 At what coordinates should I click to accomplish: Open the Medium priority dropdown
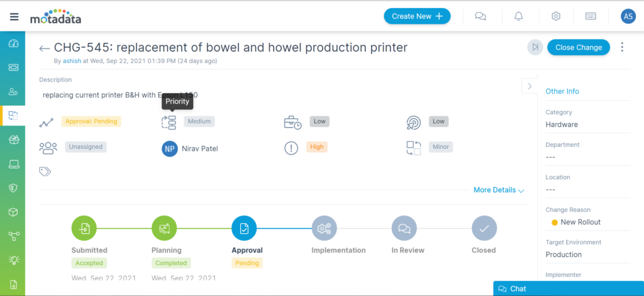click(199, 121)
